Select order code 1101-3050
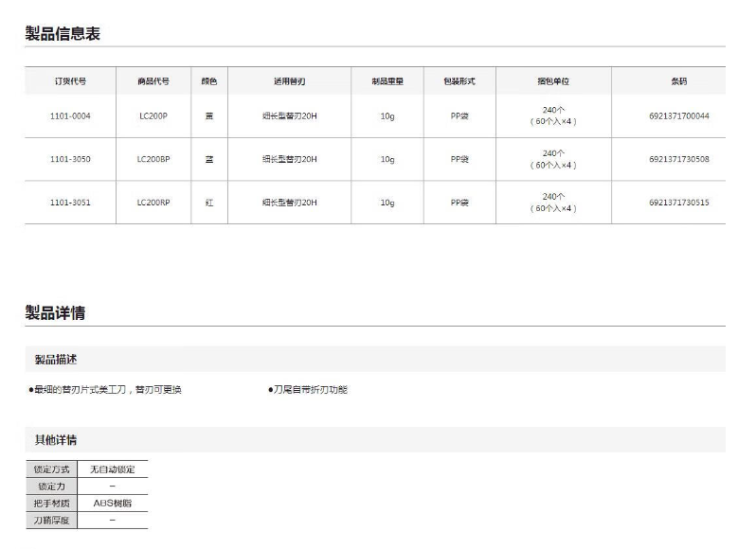This screenshot has height=549, width=756. coord(70,159)
